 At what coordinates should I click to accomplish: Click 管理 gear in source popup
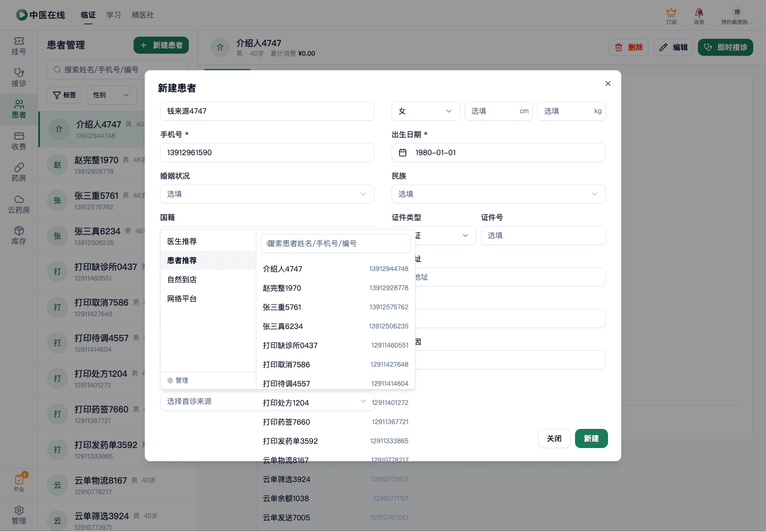tap(178, 381)
